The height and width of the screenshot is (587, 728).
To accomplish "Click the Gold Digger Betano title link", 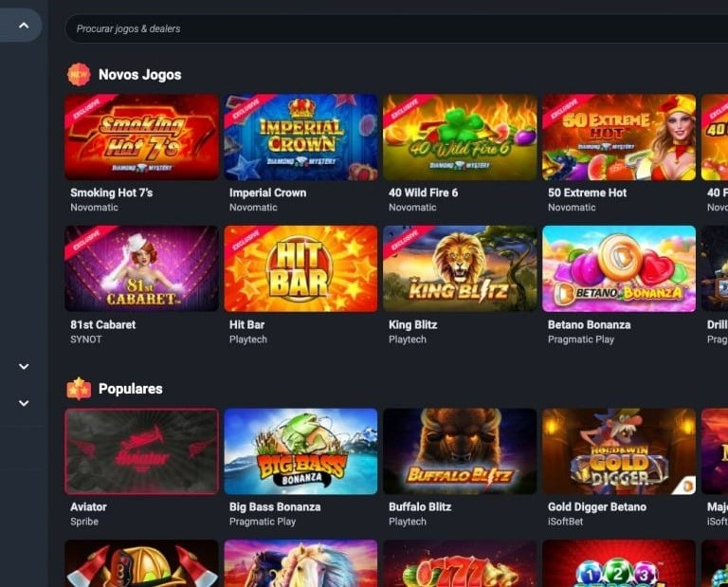I will point(597,506).
